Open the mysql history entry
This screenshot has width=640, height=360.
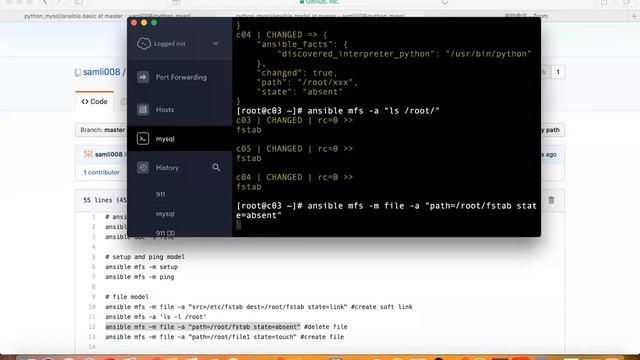pos(165,214)
